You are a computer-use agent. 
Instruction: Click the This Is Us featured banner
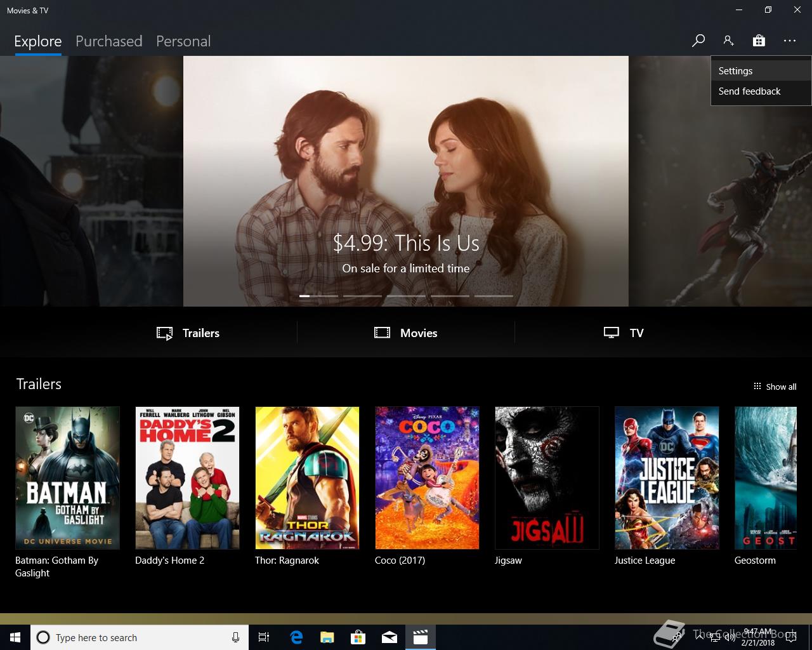pyautogui.click(x=406, y=181)
